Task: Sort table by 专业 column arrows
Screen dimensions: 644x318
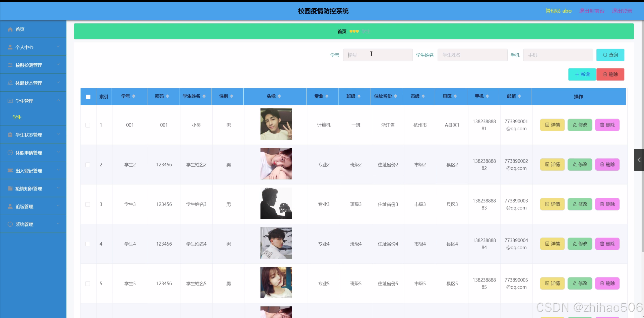Action: click(327, 96)
